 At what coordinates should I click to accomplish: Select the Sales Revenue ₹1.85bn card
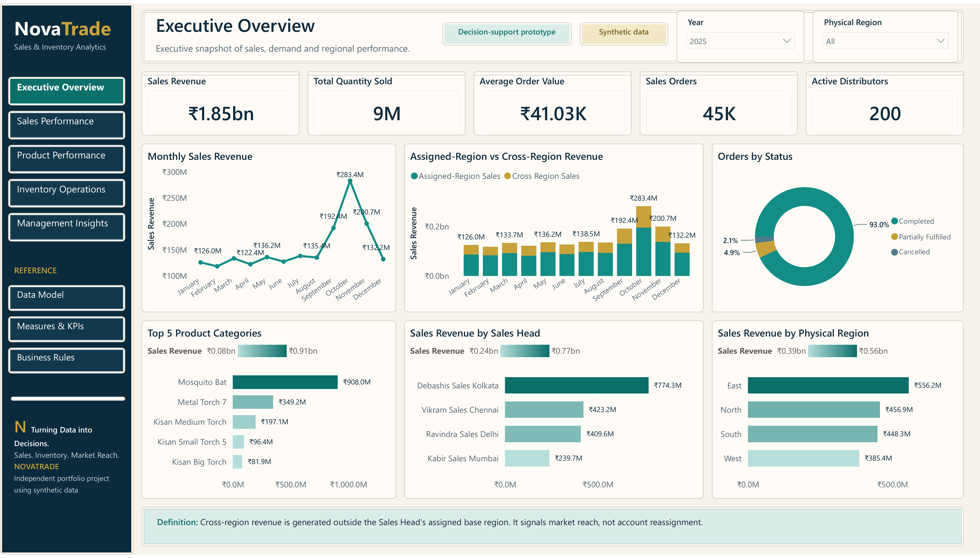point(220,103)
